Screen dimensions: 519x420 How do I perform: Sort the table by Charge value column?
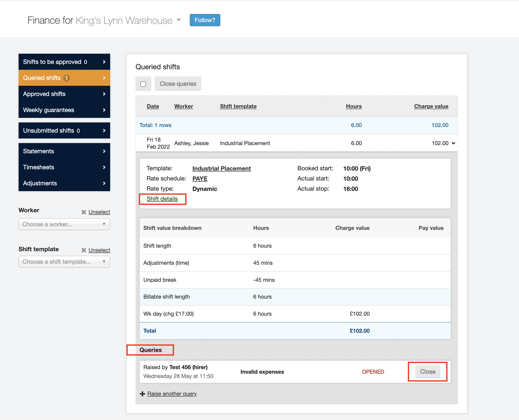431,106
